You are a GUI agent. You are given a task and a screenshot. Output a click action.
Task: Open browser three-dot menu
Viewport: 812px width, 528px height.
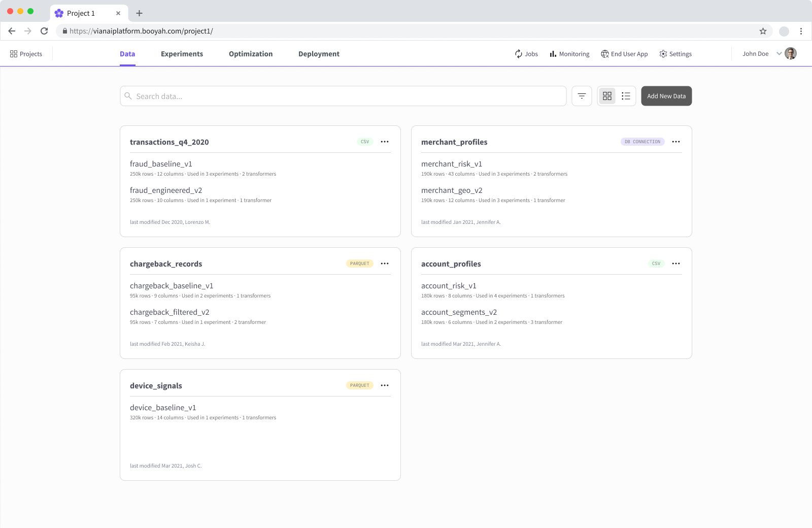tap(801, 31)
